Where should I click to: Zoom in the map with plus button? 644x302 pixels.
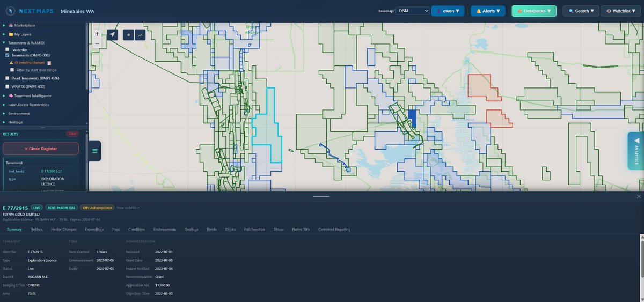click(97, 34)
